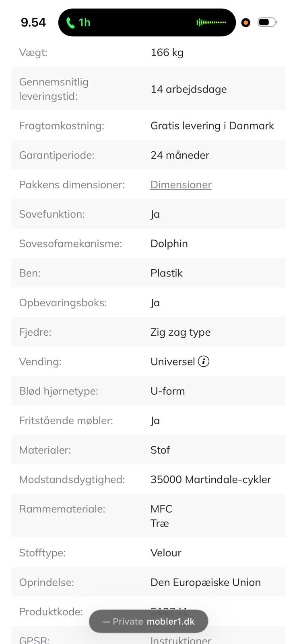Tap the 9.54 clock in status bar
Viewport: 297px width, 644px height.
[x=33, y=23]
